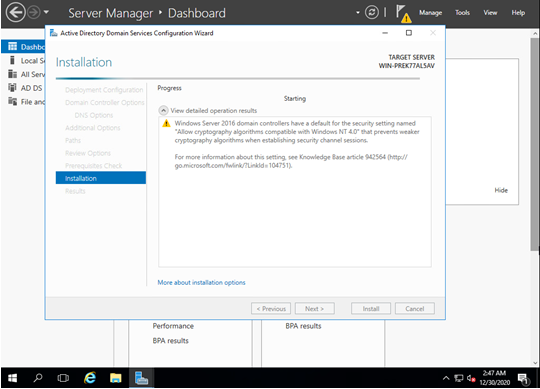The width and height of the screenshot is (540, 389).
Task: Click BPA results in the right tile
Action: (x=303, y=326)
